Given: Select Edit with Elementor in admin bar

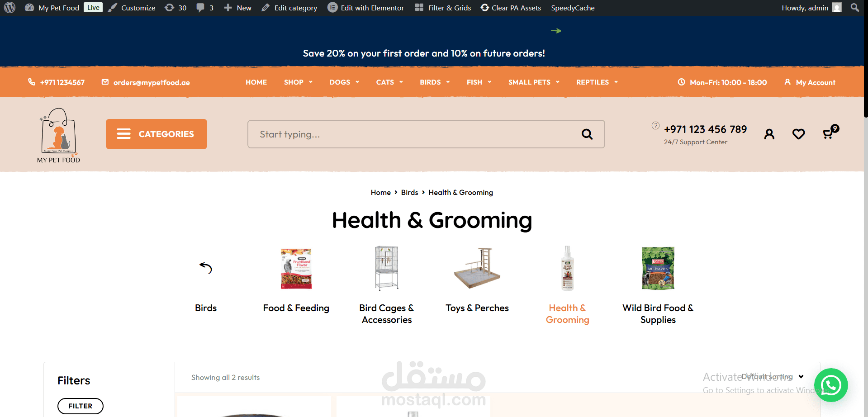Looking at the screenshot, I should pos(365,8).
